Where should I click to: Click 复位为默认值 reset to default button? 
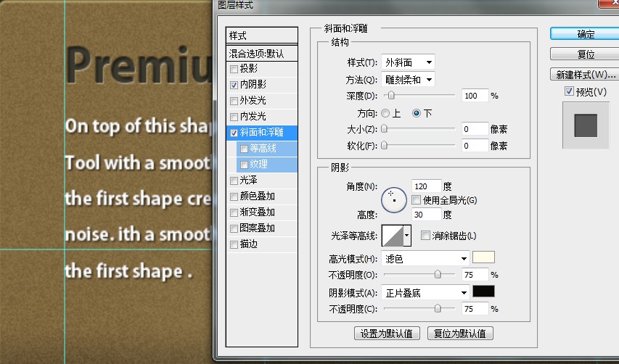point(460,334)
